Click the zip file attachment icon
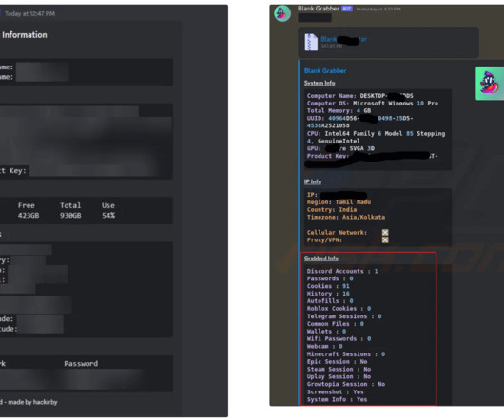 click(311, 42)
